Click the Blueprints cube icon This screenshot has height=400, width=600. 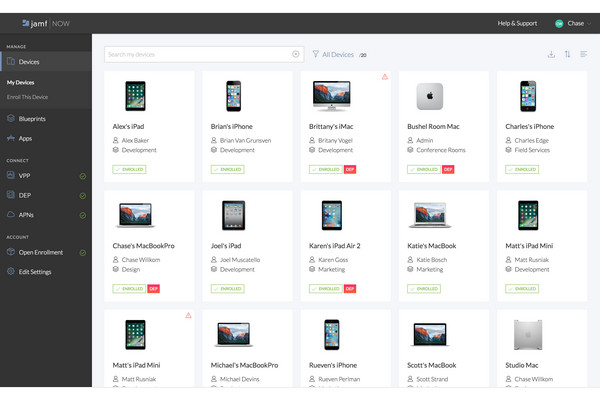(11, 118)
